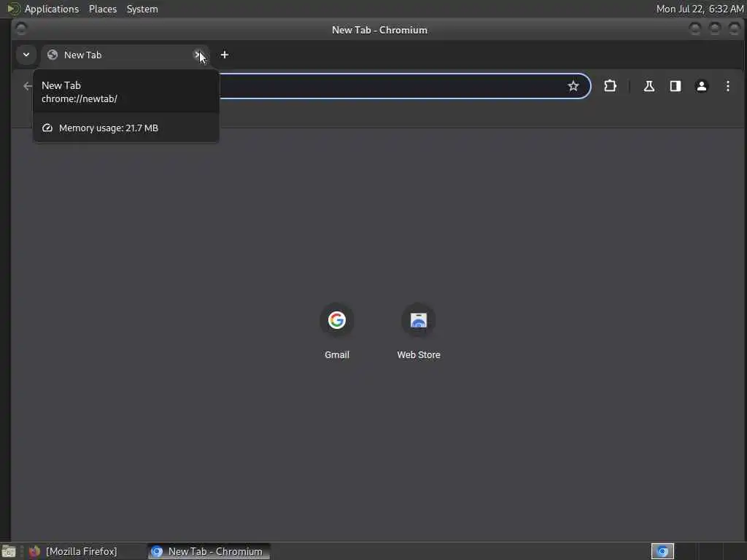Viewport: 747px width, 560px height.
Task: Click Memory usage: 21.7 MB text
Action: point(109,128)
